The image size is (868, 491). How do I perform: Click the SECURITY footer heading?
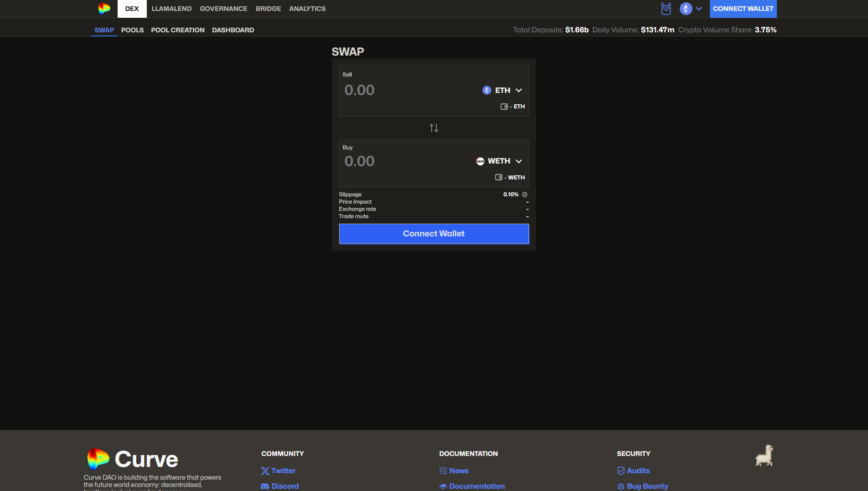pyautogui.click(x=634, y=454)
